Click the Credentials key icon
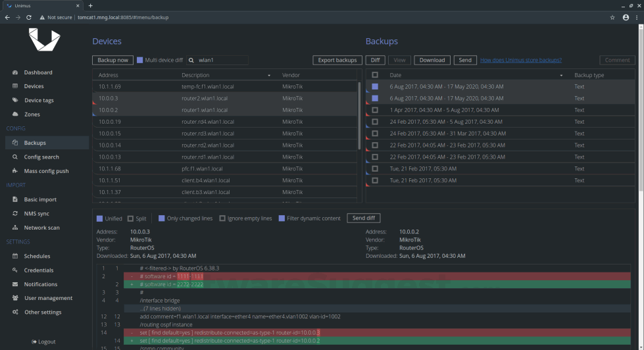This screenshot has width=644, height=350. point(15,270)
